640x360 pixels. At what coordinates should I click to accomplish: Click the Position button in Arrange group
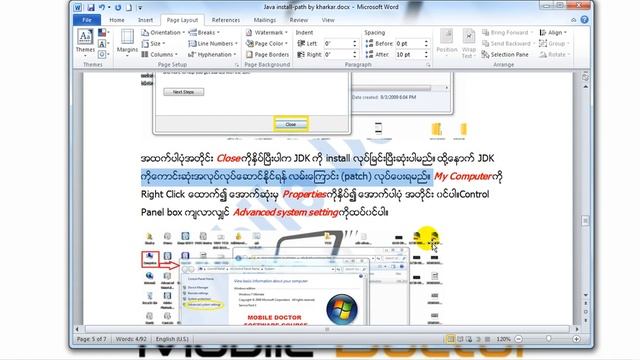tap(447, 43)
